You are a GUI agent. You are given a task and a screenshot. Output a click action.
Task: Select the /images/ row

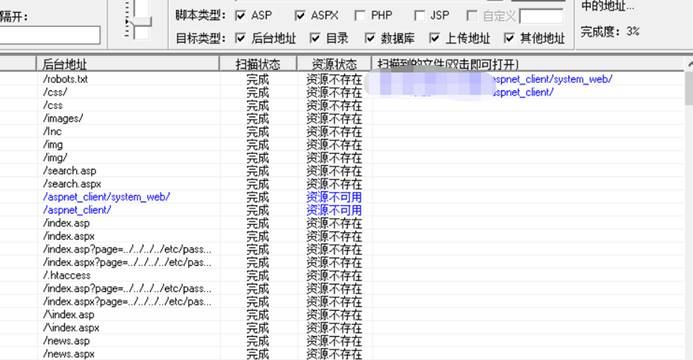pos(63,118)
